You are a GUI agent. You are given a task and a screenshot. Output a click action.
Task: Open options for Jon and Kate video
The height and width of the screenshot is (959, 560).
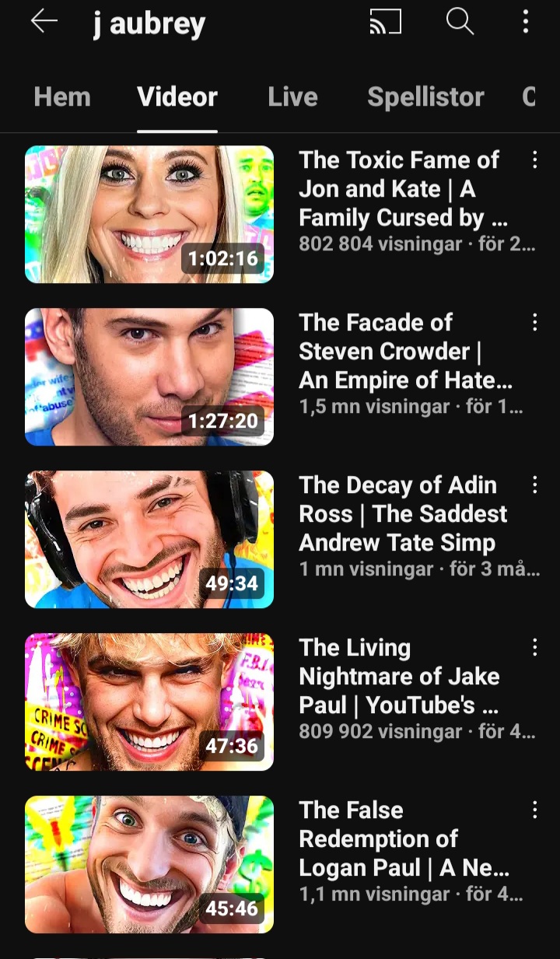tap(534, 160)
